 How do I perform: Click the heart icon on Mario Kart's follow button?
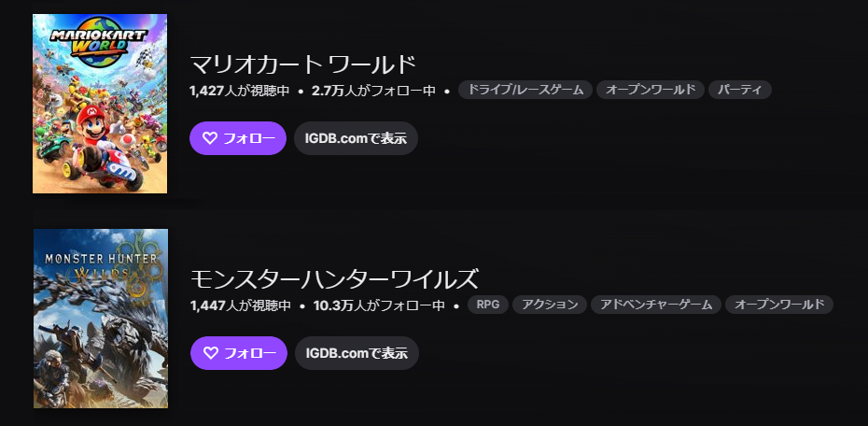(x=209, y=138)
